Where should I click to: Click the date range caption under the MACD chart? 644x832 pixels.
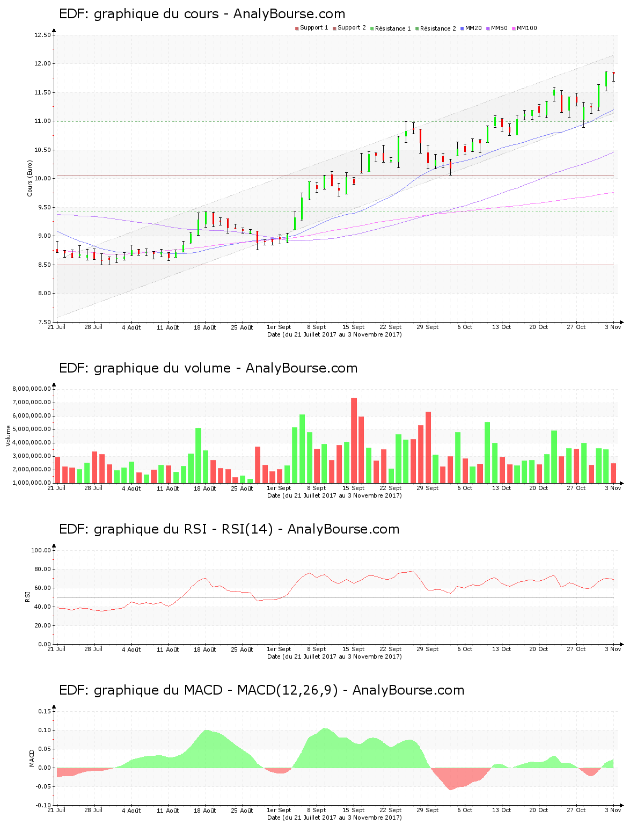pyautogui.click(x=334, y=818)
